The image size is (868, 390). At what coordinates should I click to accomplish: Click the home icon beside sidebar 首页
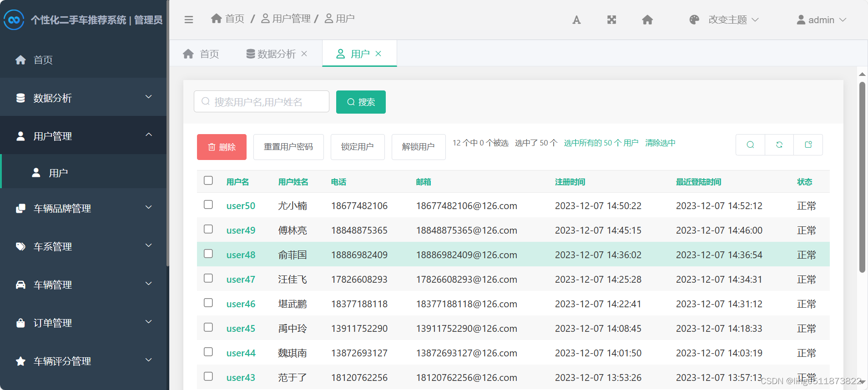(20, 60)
